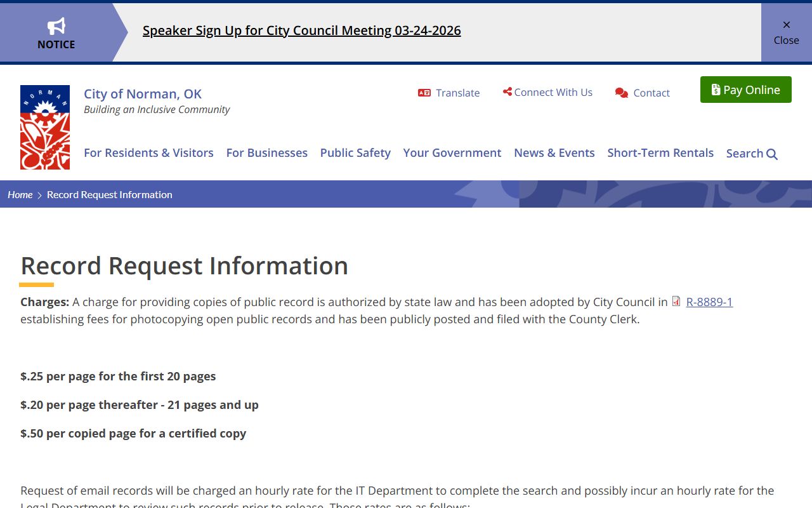Screen dimensions: 812x508
Task: Open the Contact link text
Action: click(652, 93)
